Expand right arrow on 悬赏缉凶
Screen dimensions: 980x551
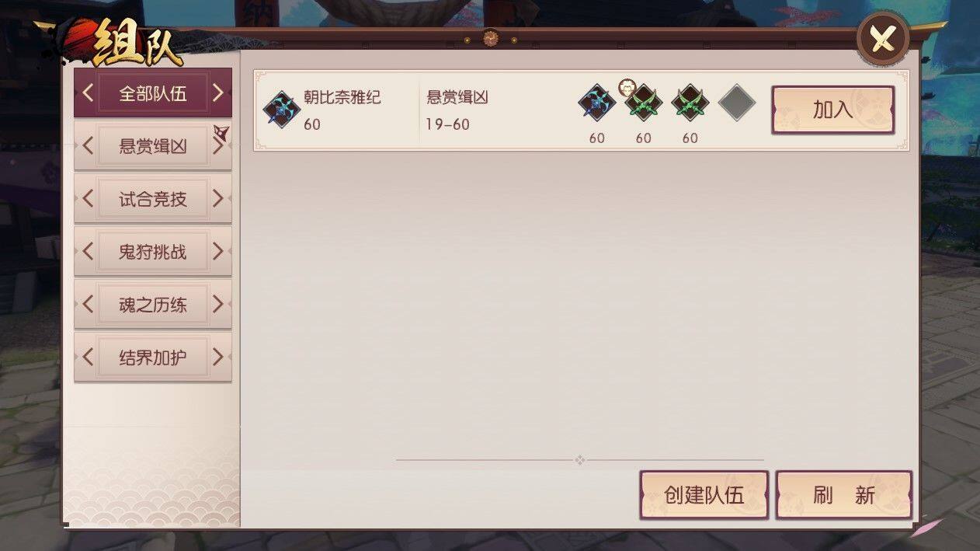tap(217, 146)
